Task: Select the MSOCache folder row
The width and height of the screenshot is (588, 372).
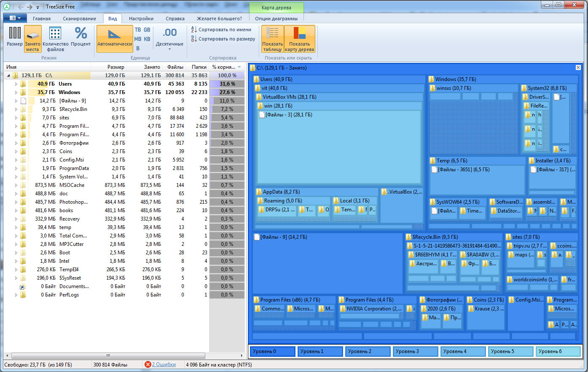Action: click(x=124, y=185)
